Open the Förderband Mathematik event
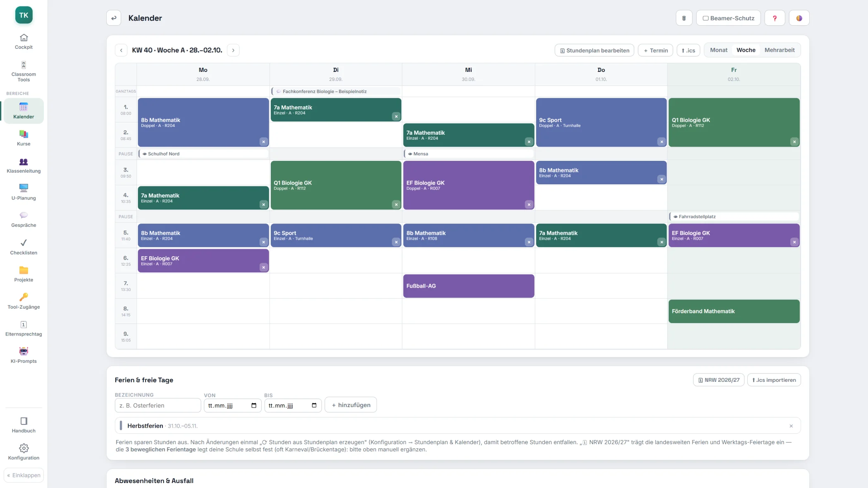This screenshot has height=488, width=868. [734, 311]
